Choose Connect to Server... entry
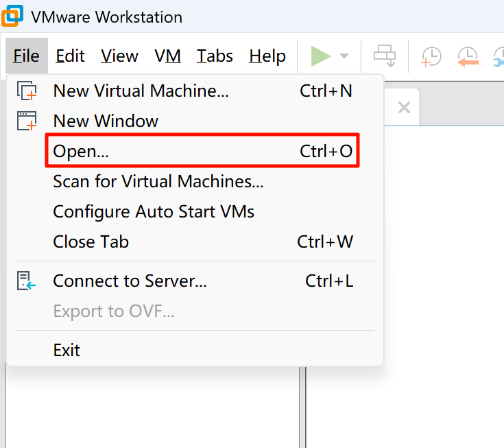The width and height of the screenshot is (504, 448). coord(195,281)
